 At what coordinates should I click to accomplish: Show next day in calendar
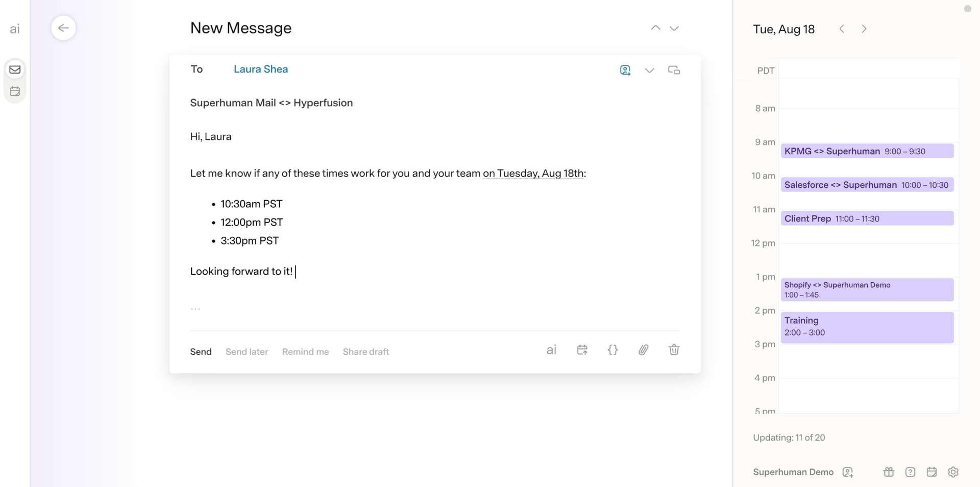point(864,29)
